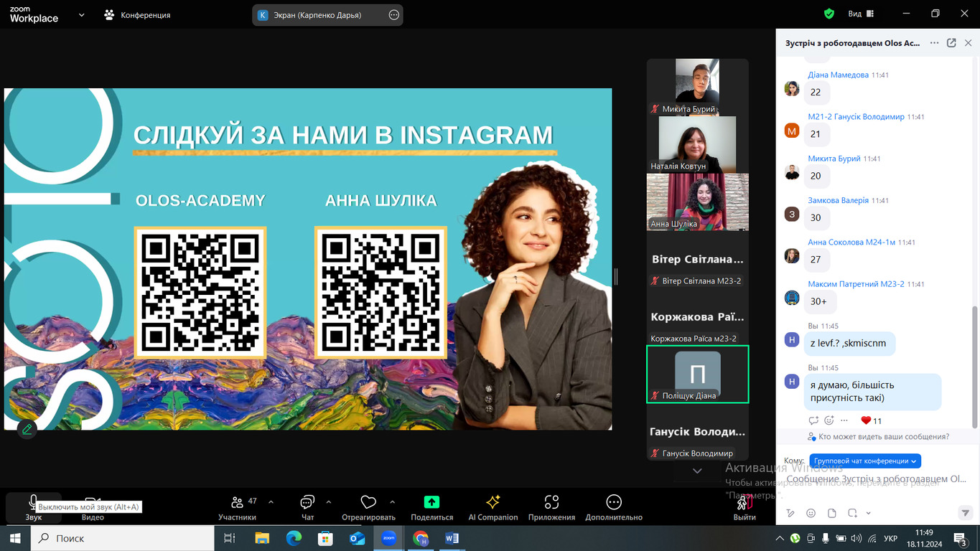The image size is (980, 551).
Task: Open Групповой чат конференции recipient dropdown
Action: click(x=864, y=461)
